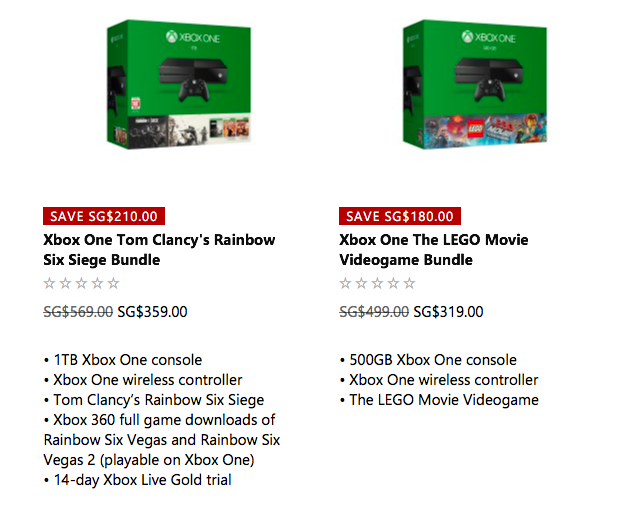Open the Xbox One Tom Clancy's Rainbow Six Siege Bundle title

tap(159, 250)
